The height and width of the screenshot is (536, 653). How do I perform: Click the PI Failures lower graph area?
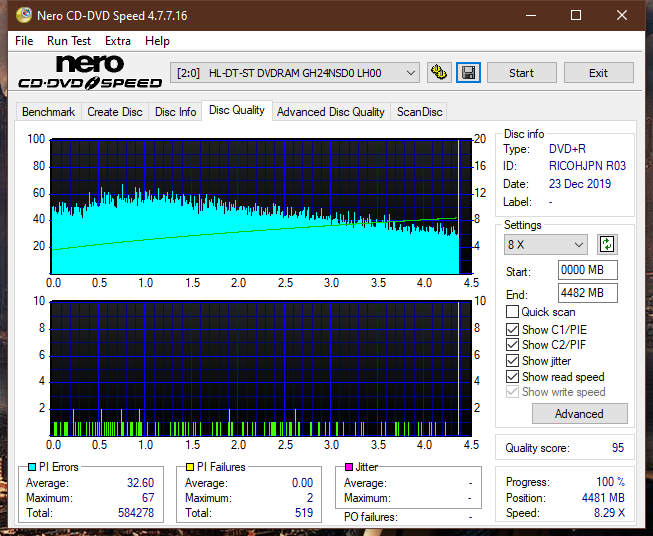(x=261, y=369)
